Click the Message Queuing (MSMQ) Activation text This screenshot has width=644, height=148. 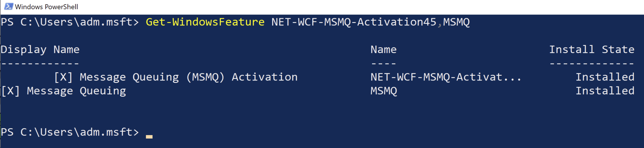pyautogui.click(x=189, y=77)
